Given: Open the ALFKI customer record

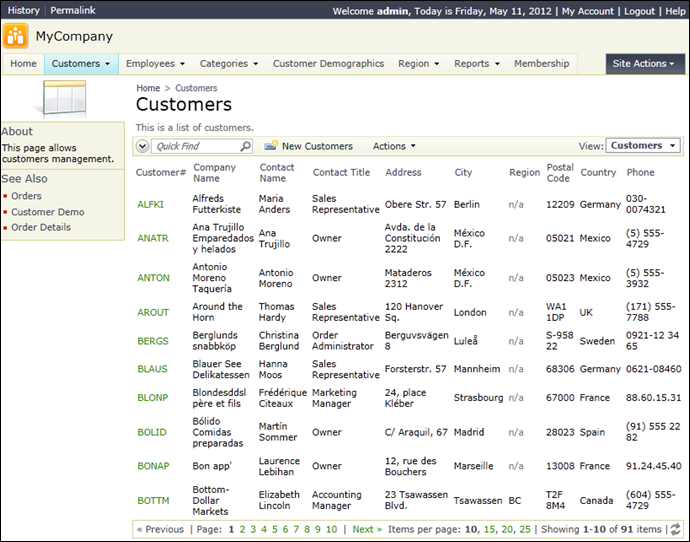Looking at the screenshot, I should 150,204.
